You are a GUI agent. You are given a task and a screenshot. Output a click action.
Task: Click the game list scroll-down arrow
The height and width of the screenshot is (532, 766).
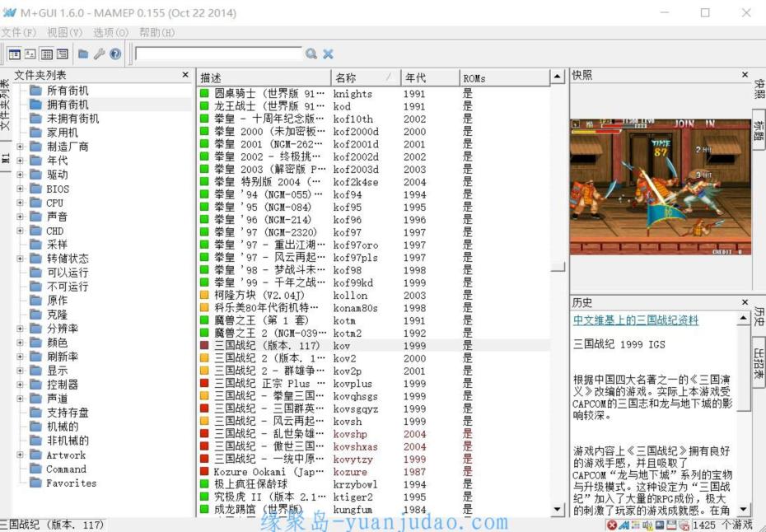click(558, 509)
